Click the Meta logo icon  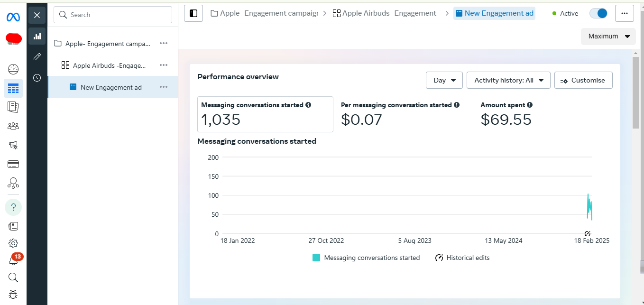(x=13, y=18)
